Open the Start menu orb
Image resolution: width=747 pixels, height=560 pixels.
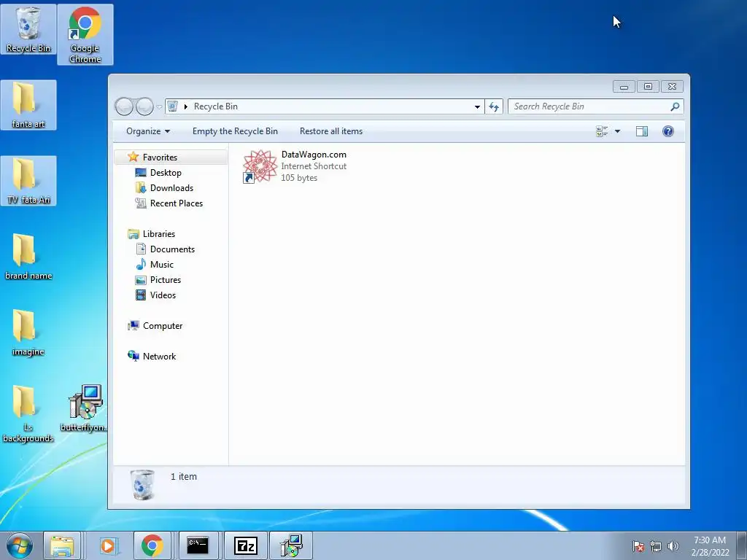click(x=20, y=545)
